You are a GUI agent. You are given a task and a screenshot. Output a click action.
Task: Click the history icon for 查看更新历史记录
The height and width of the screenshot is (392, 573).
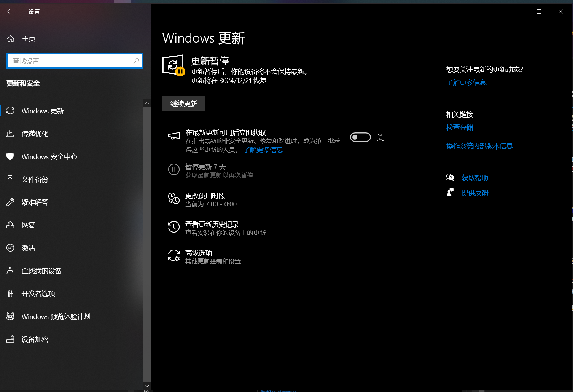[x=174, y=226]
